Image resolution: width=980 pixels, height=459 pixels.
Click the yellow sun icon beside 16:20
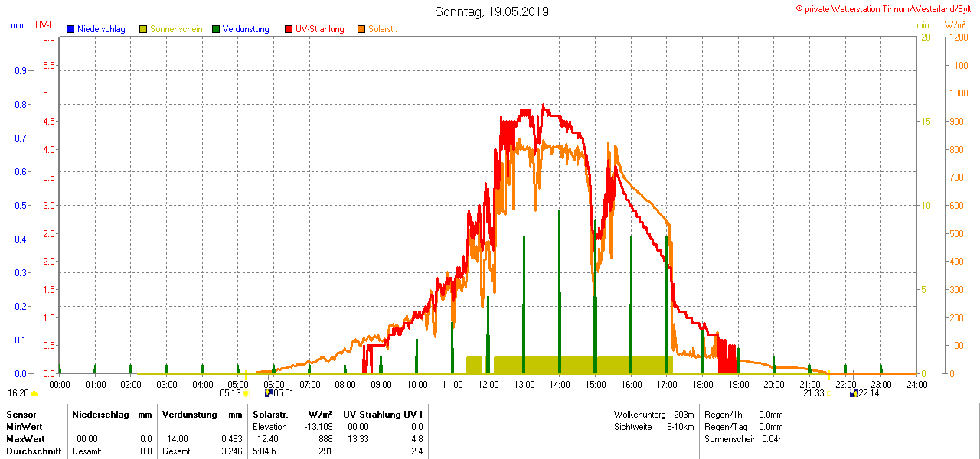click(x=34, y=393)
